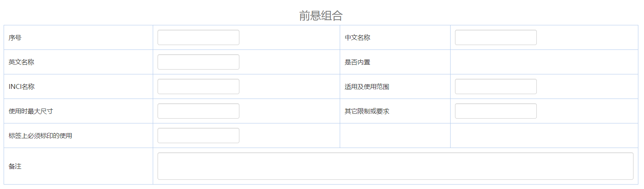644x189 pixels.
Task: Click the 使用时最大尺寸 label
Action: 31,111
